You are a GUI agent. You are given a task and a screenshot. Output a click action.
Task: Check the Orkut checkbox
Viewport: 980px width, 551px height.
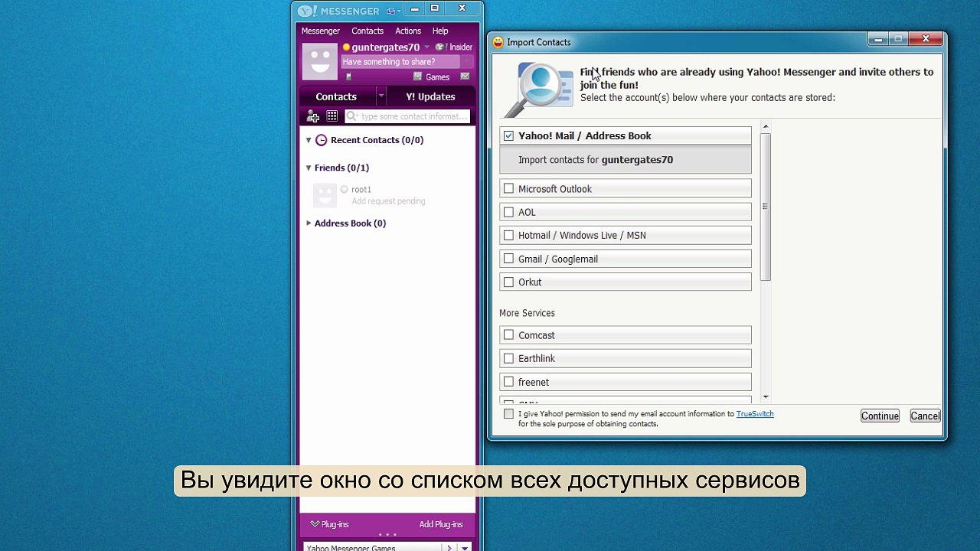click(508, 282)
